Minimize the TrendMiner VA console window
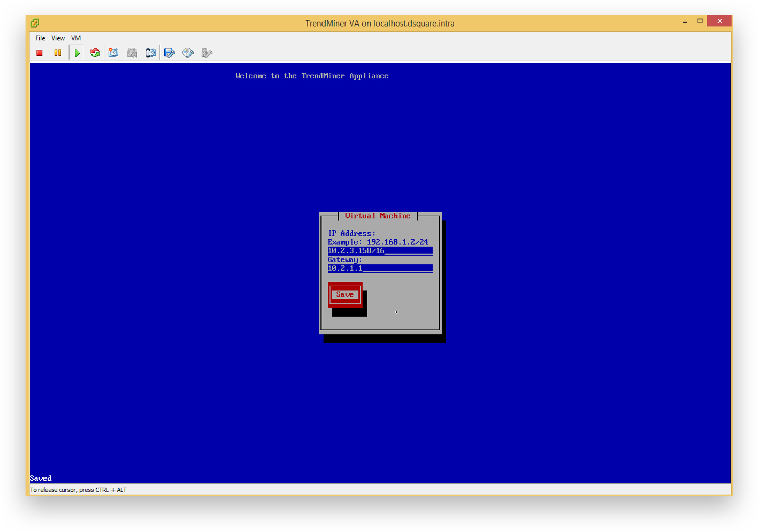This screenshot has height=532, width=759. (x=685, y=21)
